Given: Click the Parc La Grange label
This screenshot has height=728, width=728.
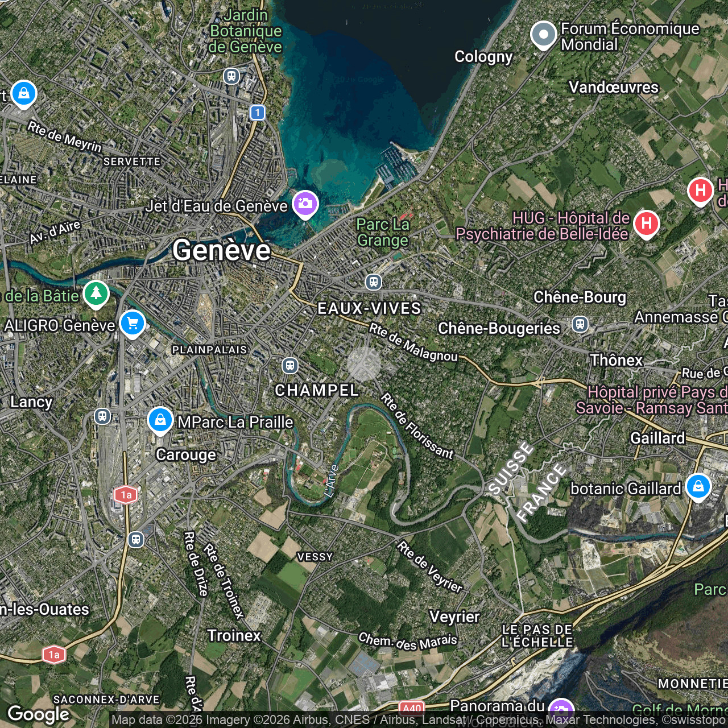Looking at the screenshot, I should [x=383, y=232].
